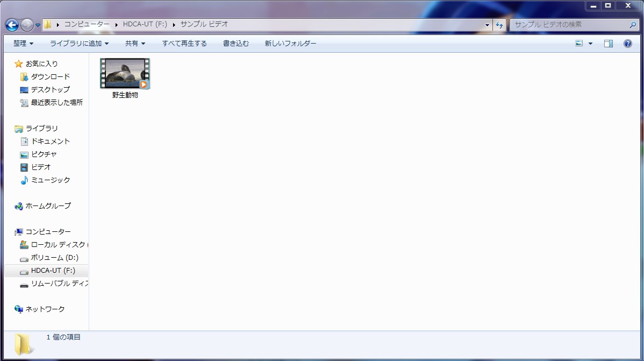Open ボリューム (D:) drive
Screen dimensions: 644x361
[x=55, y=258]
